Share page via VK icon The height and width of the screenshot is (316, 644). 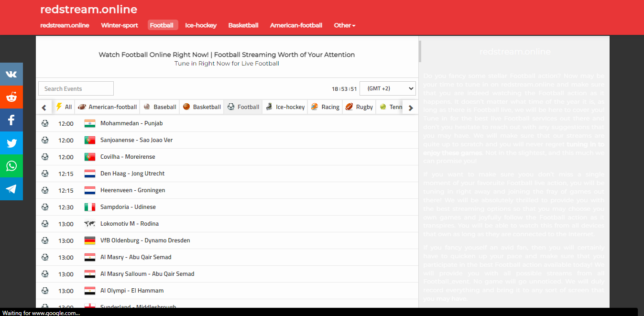click(11, 75)
